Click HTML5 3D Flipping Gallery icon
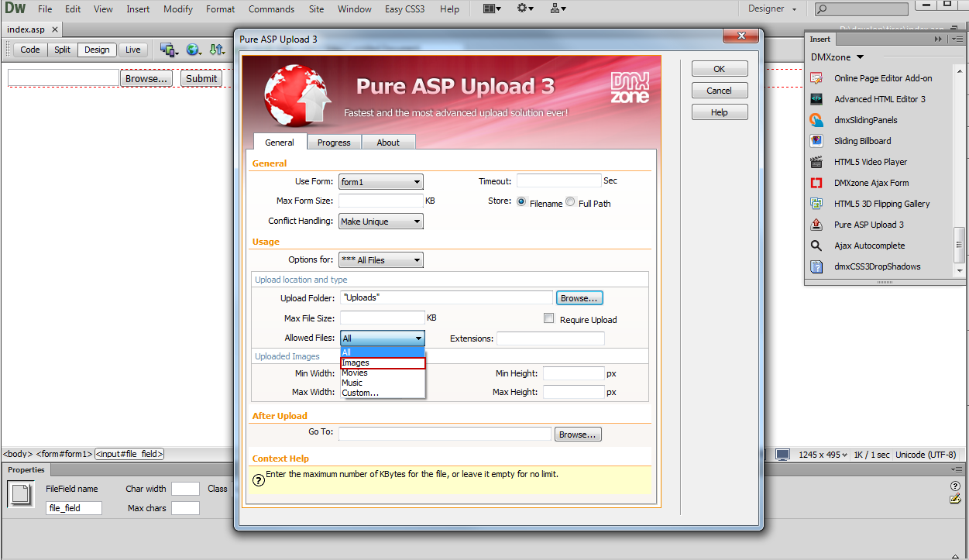The image size is (969, 560). click(816, 204)
